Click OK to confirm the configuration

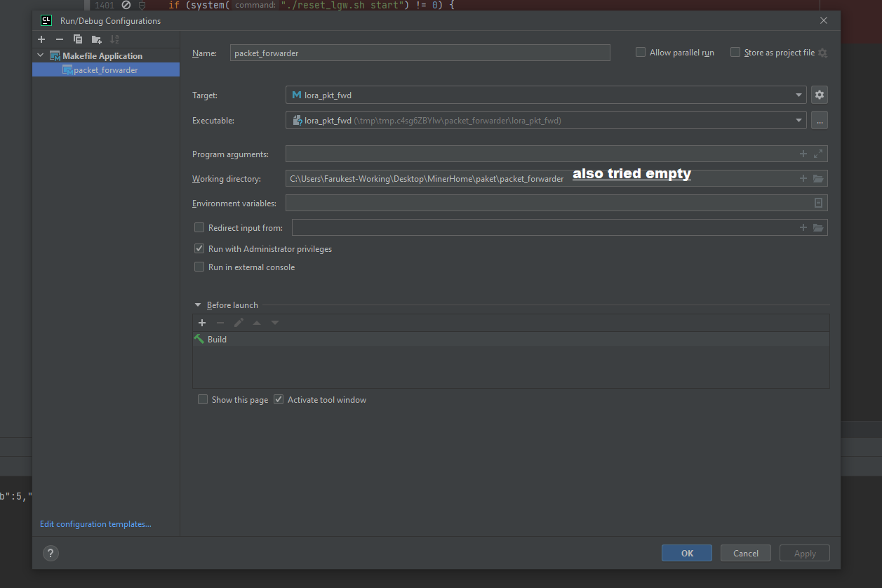[687, 553]
